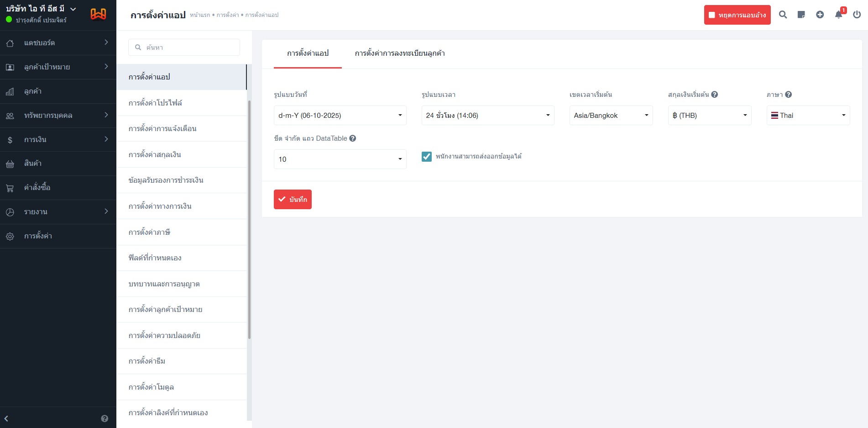Switch to การตั้งค่าการลงทะเบียนลูกค้า tab
Screen dimensions: 868x428
click(x=399, y=53)
